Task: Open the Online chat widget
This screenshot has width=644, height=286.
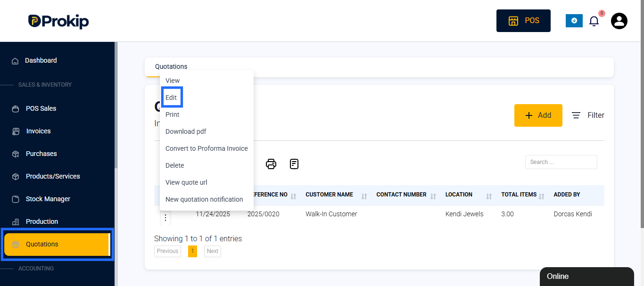Action: coord(587,277)
